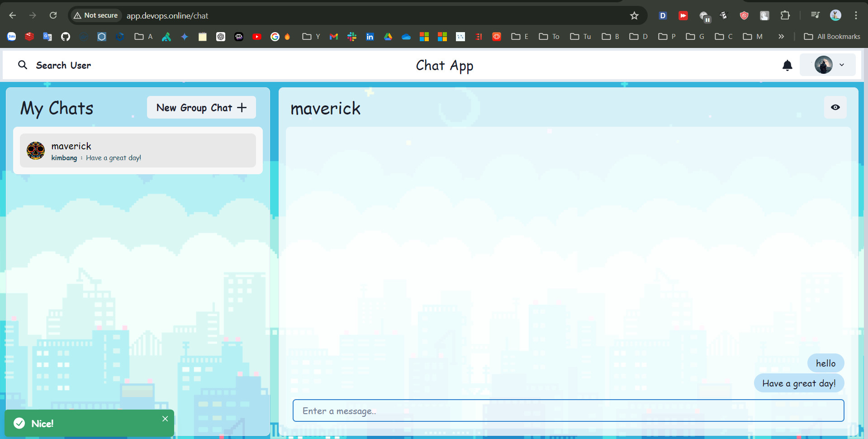Open the Gmail bookmark
This screenshot has height=439, width=868.
pos(334,37)
